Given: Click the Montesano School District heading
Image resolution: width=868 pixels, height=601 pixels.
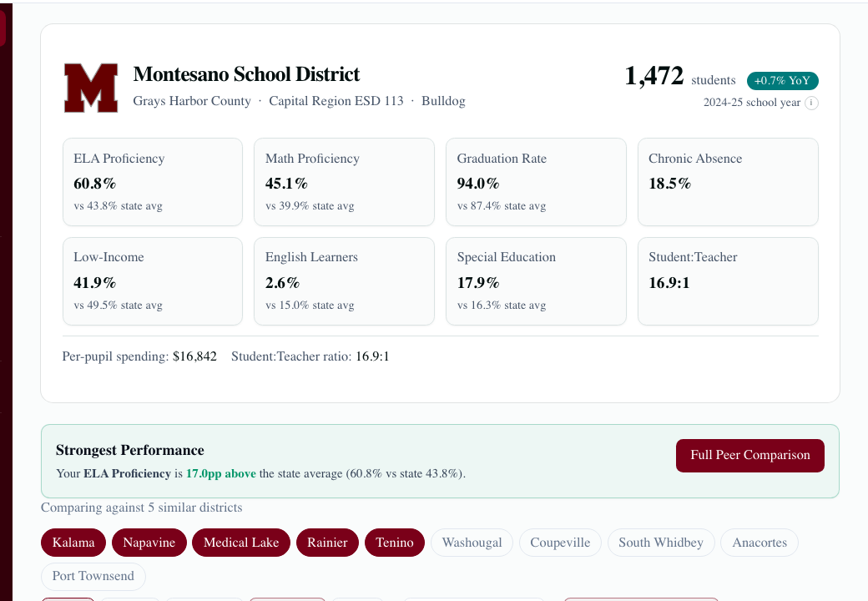Looking at the screenshot, I should pos(246,74).
